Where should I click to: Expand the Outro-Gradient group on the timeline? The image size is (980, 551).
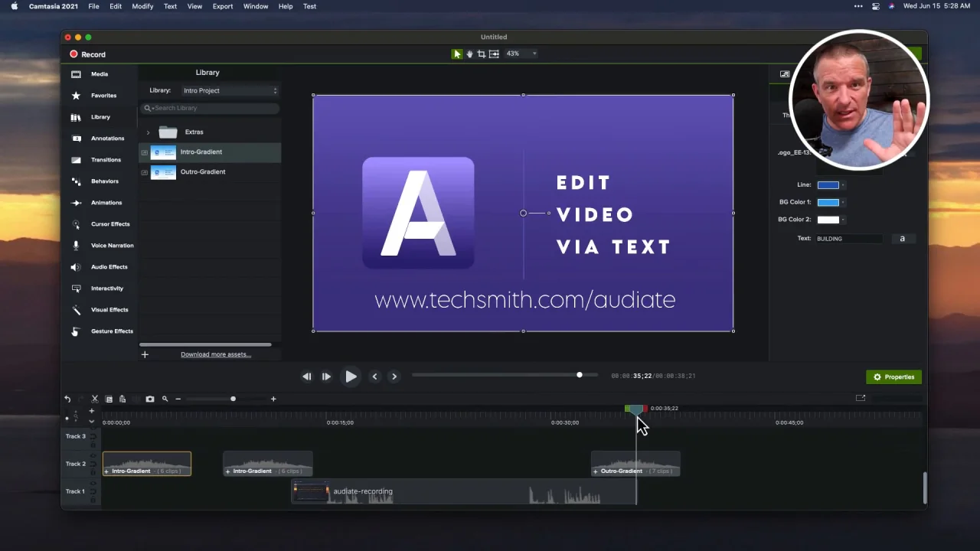coord(596,471)
